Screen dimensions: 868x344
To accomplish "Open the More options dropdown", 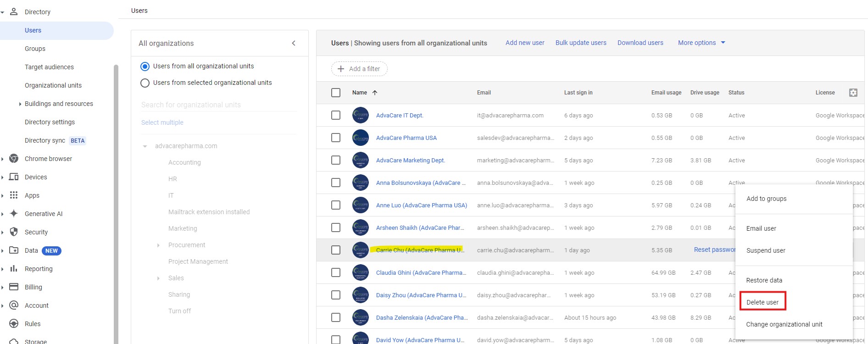I will pyautogui.click(x=701, y=43).
